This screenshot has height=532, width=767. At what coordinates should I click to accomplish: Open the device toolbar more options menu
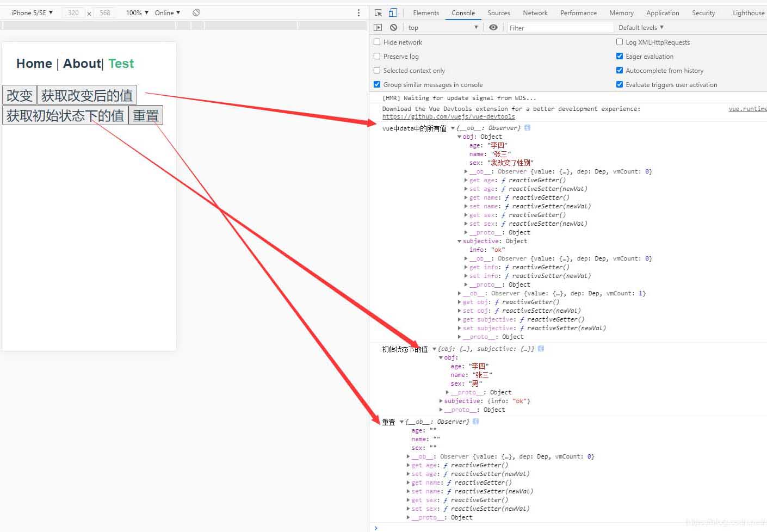pyautogui.click(x=358, y=13)
